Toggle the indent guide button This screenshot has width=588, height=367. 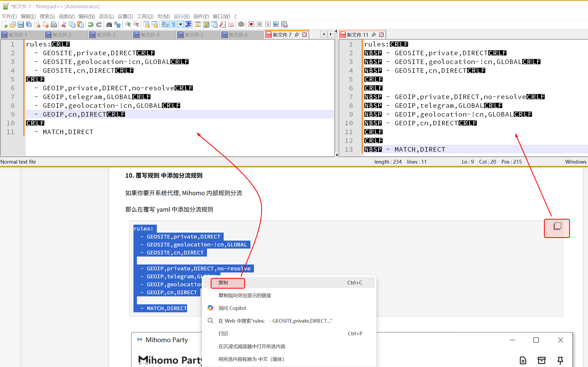[x=188, y=24]
